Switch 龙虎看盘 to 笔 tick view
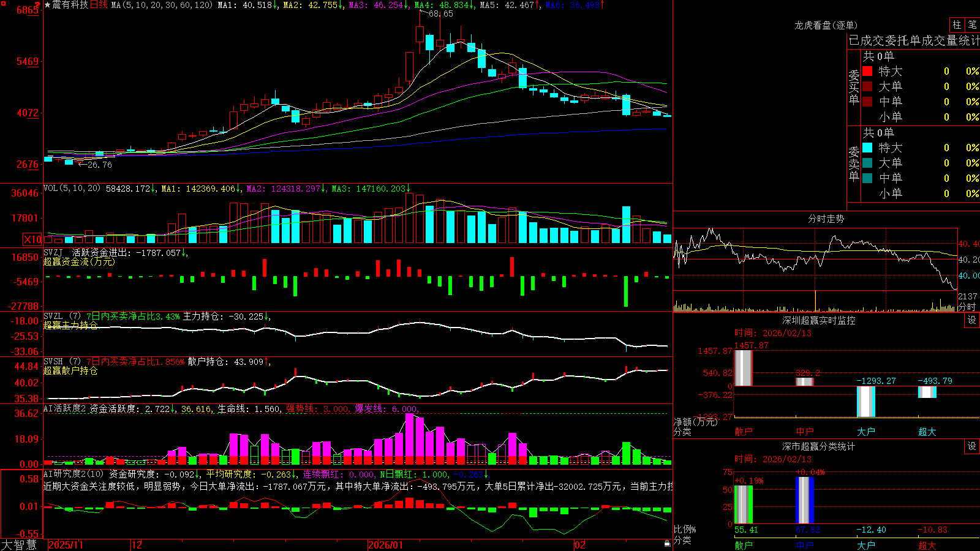The height and width of the screenshot is (551, 980). click(x=972, y=24)
